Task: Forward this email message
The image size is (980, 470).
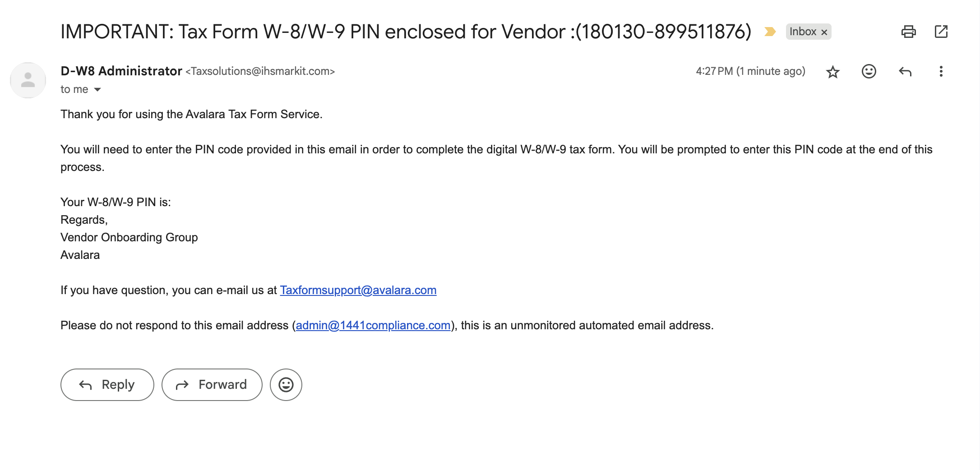Action: (x=212, y=385)
